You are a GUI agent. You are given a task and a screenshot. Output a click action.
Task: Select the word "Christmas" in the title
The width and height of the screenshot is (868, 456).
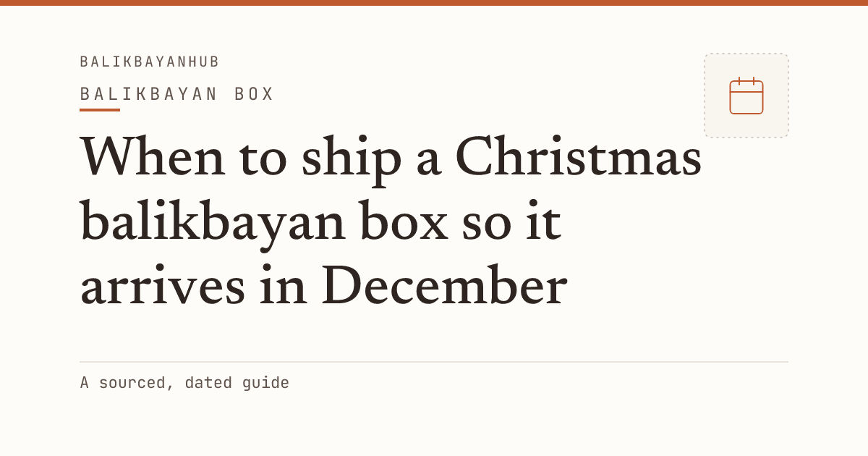(579, 157)
